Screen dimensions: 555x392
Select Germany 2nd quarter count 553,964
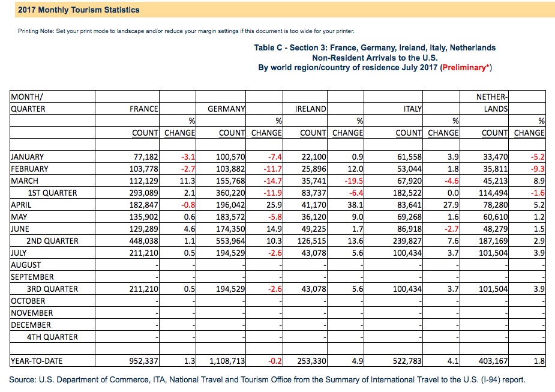pyautogui.click(x=230, y=241)
